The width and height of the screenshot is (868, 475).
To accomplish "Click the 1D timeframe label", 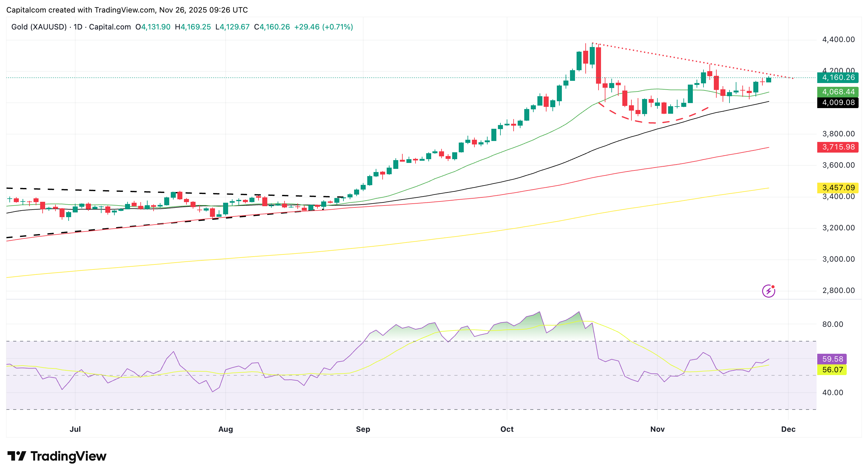I will tap(78, 27).
